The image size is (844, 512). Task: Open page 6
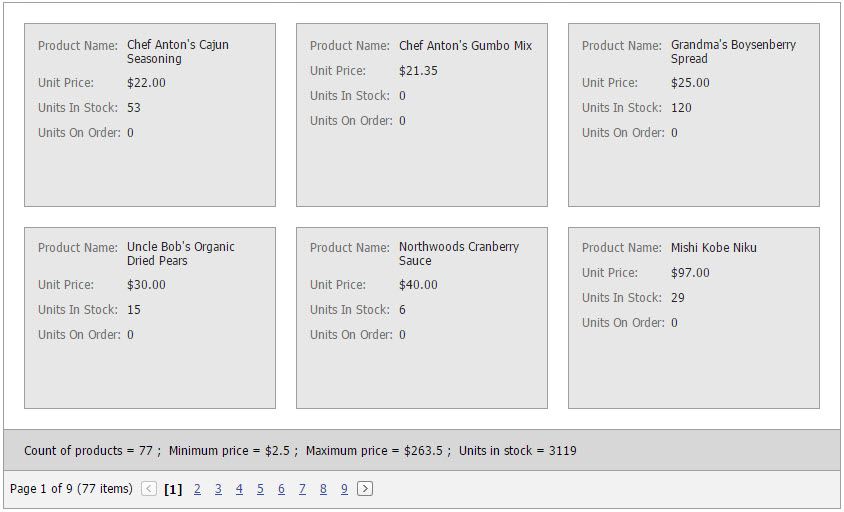(x=282, y=489)
